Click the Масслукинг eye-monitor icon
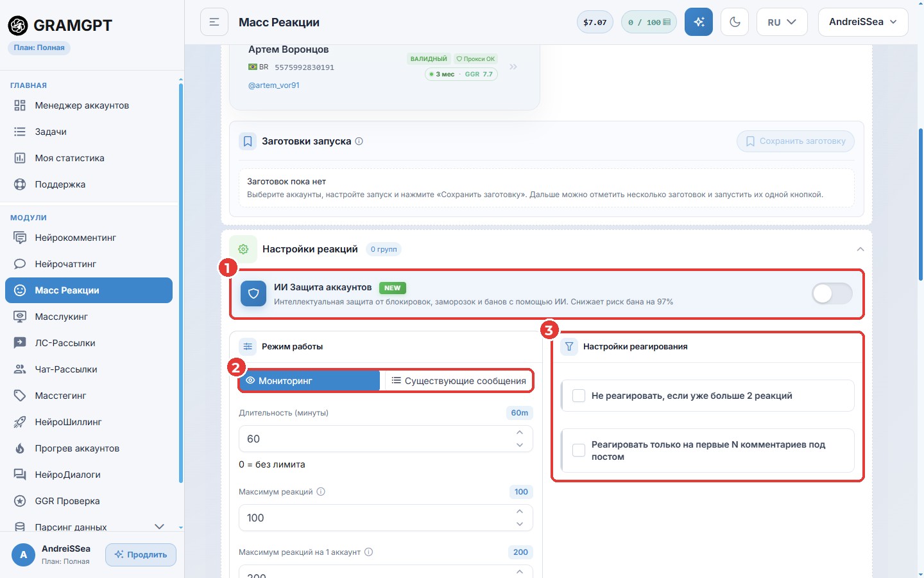The height and width of the screenshot is (578, 924). tap(20, 317)
